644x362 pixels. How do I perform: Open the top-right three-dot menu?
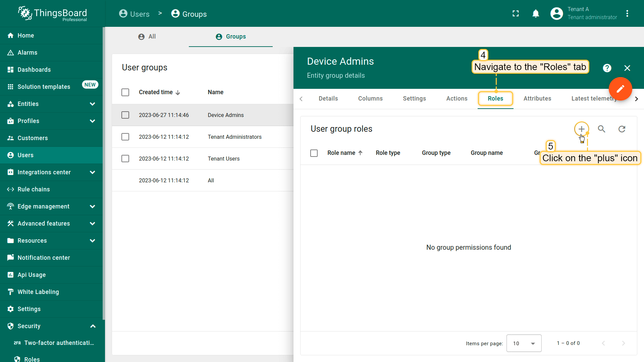coord(627,13)
